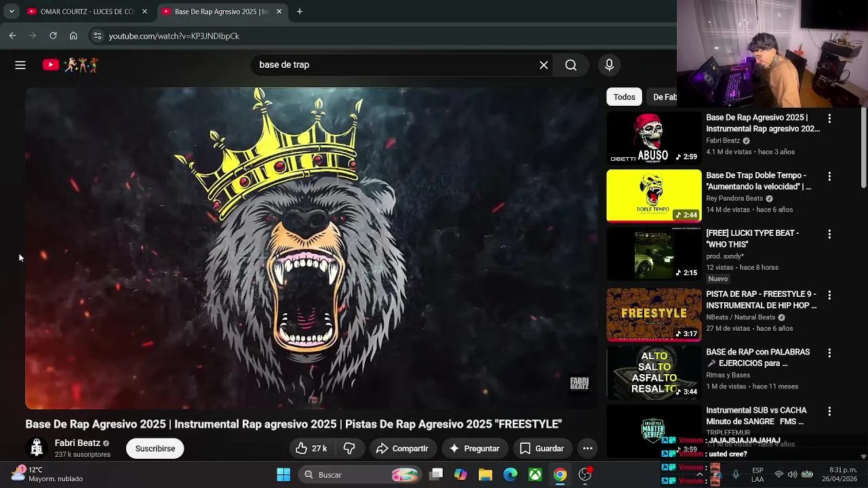Open more actions ellipsis below video
The height and width of the screenshot is (488, 868).
tap(587, 448)
